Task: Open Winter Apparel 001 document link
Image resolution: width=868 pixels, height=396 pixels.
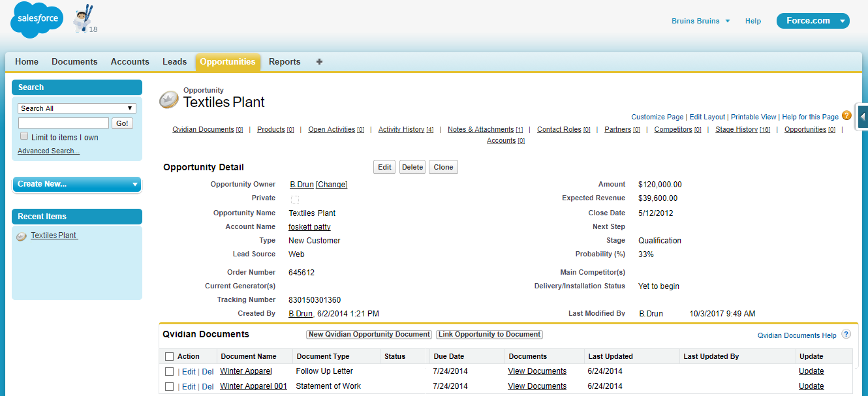Action: tap(253, 386)
